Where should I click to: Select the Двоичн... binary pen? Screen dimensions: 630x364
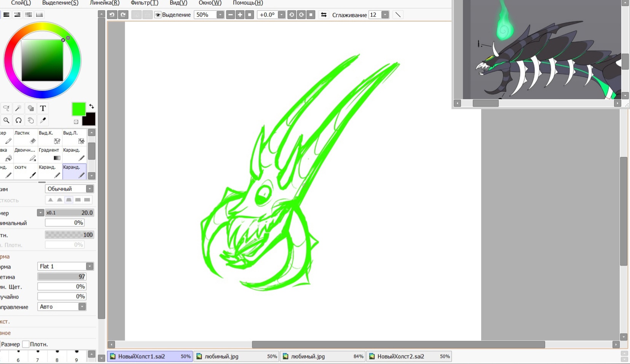[x=25, y=155]
